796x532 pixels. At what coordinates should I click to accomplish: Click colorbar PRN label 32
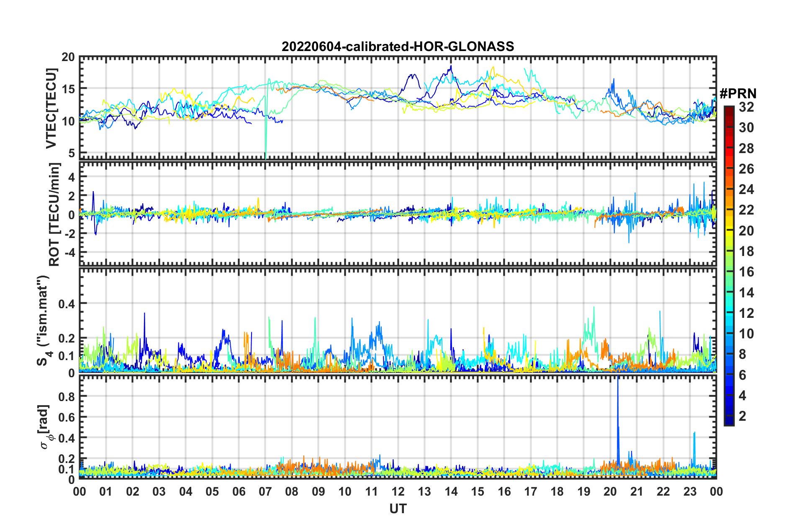pyautogui.click(x=746, y=107)
